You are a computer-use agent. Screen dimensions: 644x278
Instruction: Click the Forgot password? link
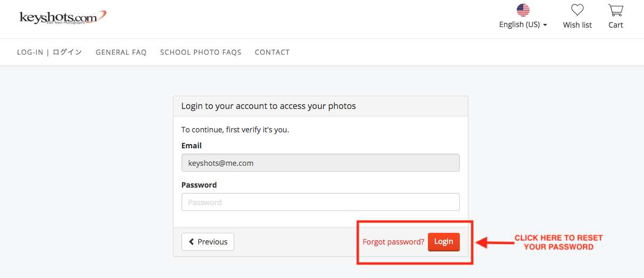tap(393, 242)
